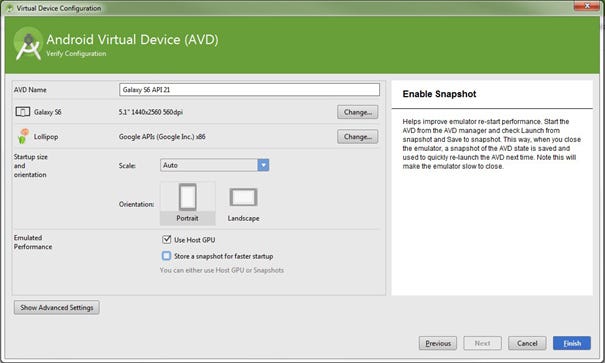Image resolution: width=605 pixels, height=363 pixels.
Task: Click the Galaxy S6 device icon
Action: tap(22, 112)
